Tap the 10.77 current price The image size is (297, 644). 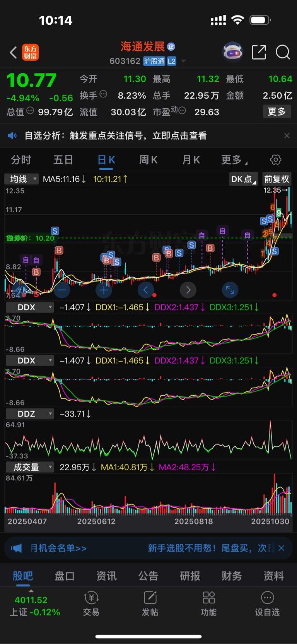[32, 80]
